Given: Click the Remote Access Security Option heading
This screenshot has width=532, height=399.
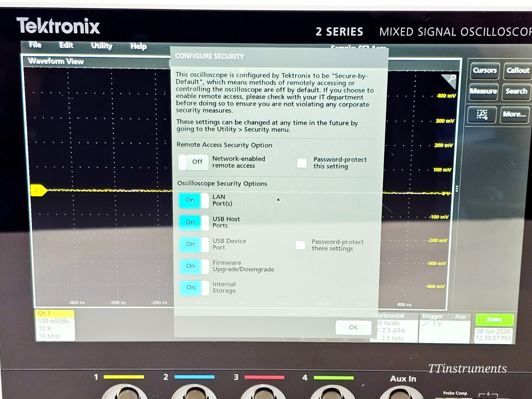Looking at the screenshot, I should click(x=224, y=145).
